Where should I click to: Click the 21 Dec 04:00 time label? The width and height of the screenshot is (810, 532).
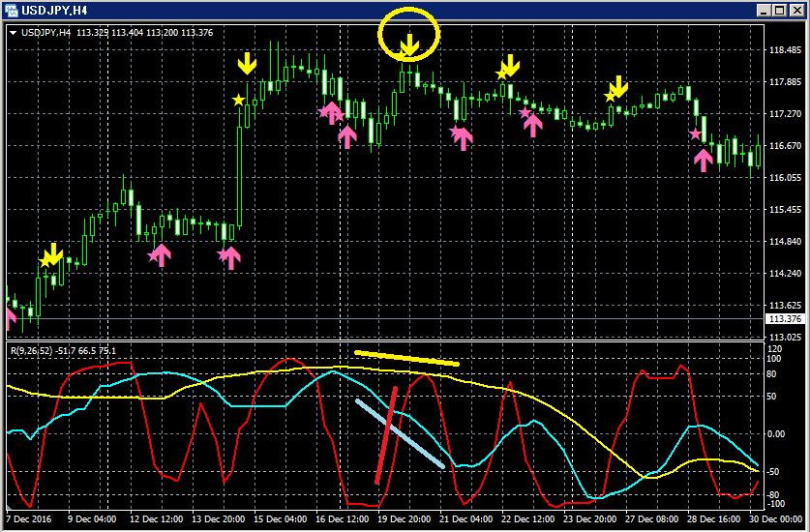[465, 518]
